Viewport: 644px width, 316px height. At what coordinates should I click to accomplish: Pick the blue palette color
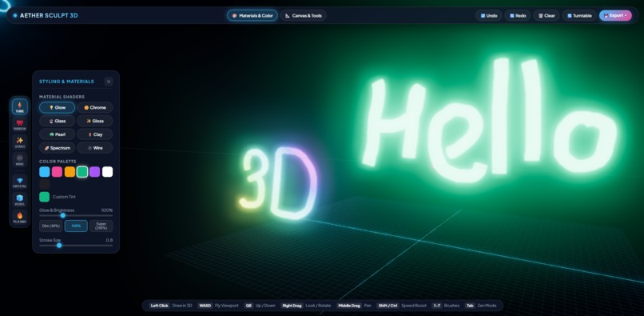coord(45,171)
